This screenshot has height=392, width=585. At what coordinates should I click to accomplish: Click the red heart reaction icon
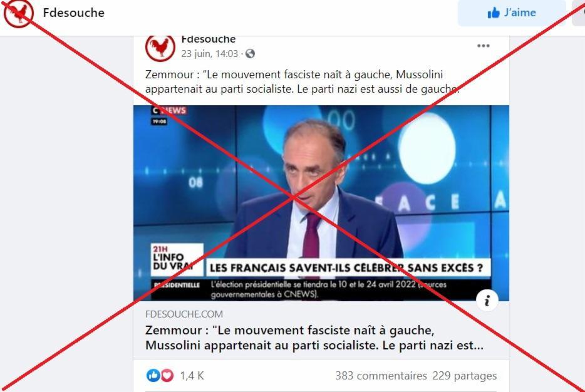[x=167, y=375]
